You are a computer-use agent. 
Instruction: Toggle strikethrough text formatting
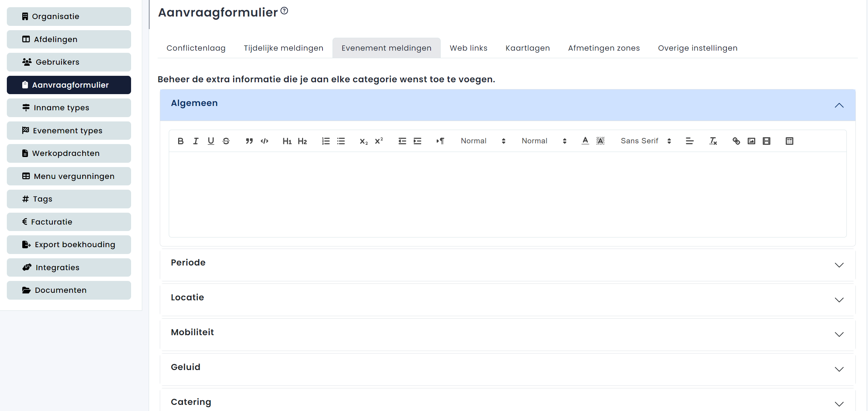pos(226,141)
